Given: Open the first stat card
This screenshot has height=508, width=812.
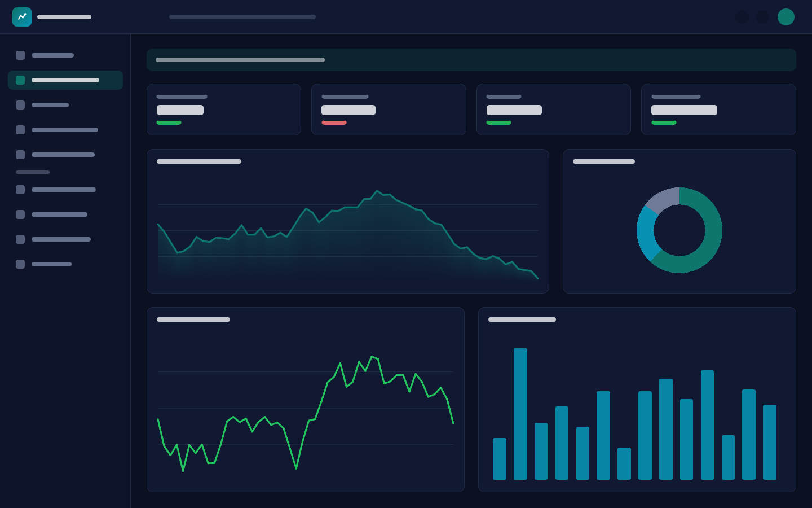Looking at the screenshot, I should tap(224, 110).
